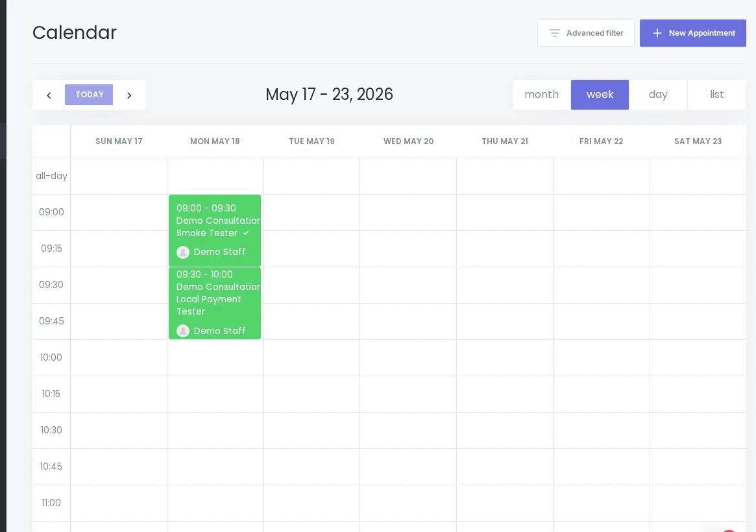756x532 pixels.
Task: Open the 09:00 - 09:30 Demo Consultation appointment
Action: (x=215, y=230)
